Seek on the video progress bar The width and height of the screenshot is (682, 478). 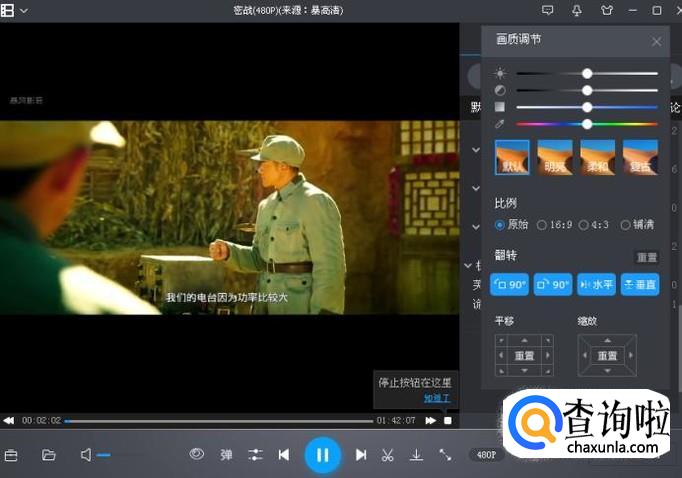pos(219,421)
